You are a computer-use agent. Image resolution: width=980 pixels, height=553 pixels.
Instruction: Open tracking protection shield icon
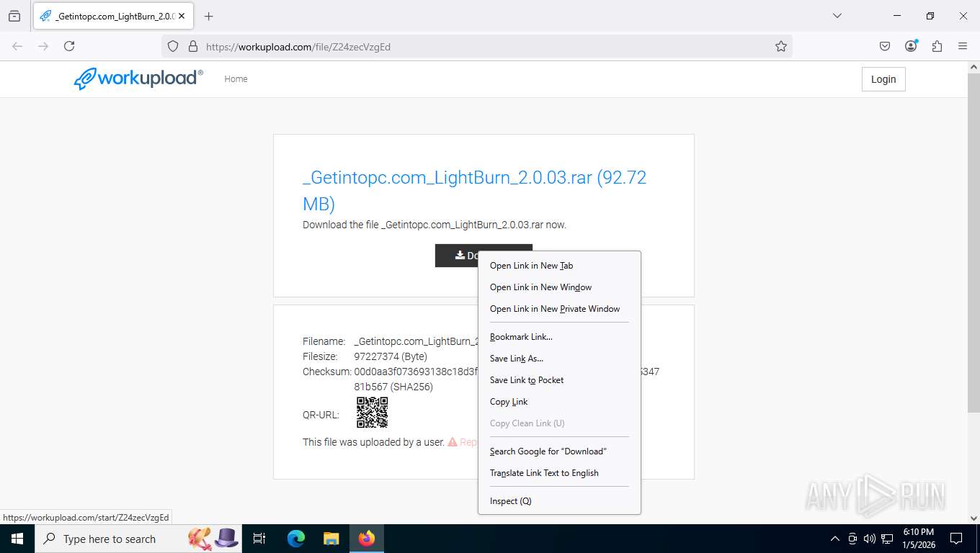tap(173, 46)
